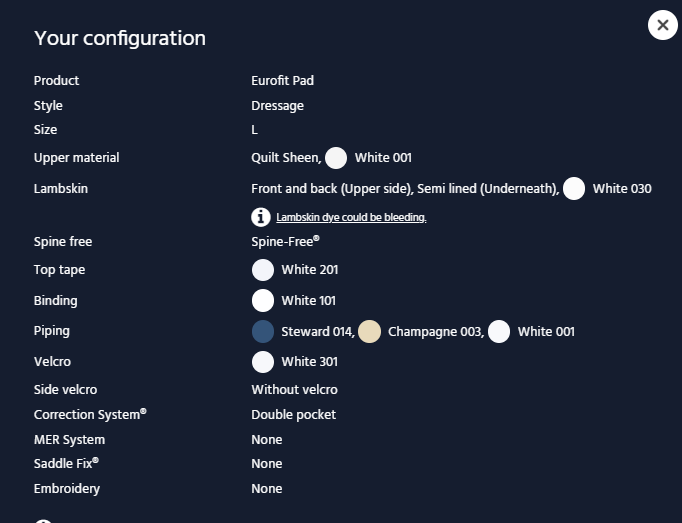Viewport: 682px width, 523px height.
Task: Click the 'Embroidery' row label
Action: (x=67, y=489)
